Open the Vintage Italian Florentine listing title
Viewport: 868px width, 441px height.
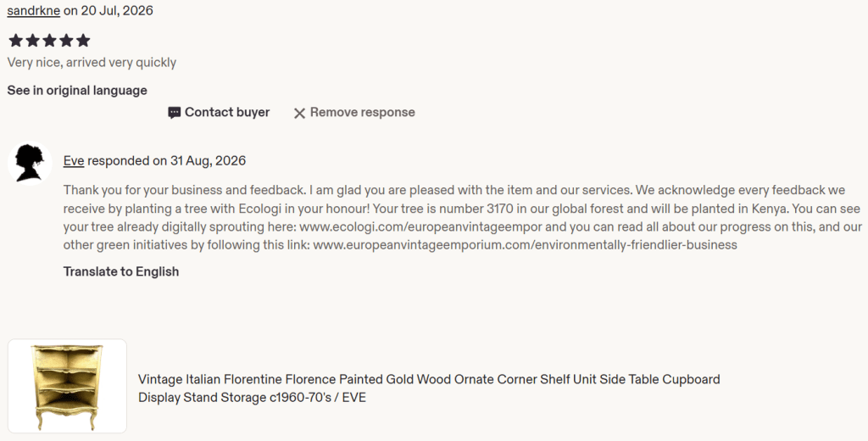click(x=429, y=388)
